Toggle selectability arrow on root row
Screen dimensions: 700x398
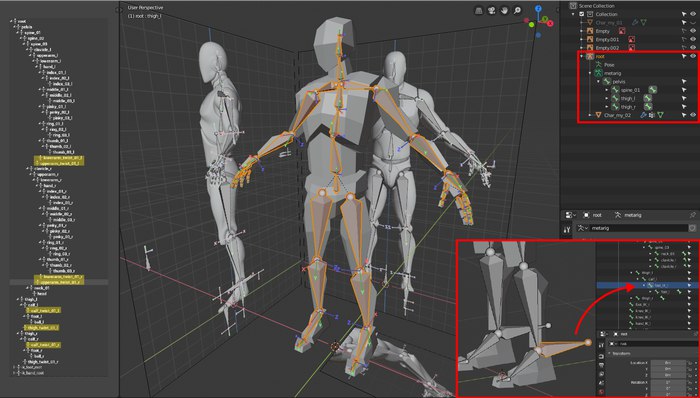(683, 57)
